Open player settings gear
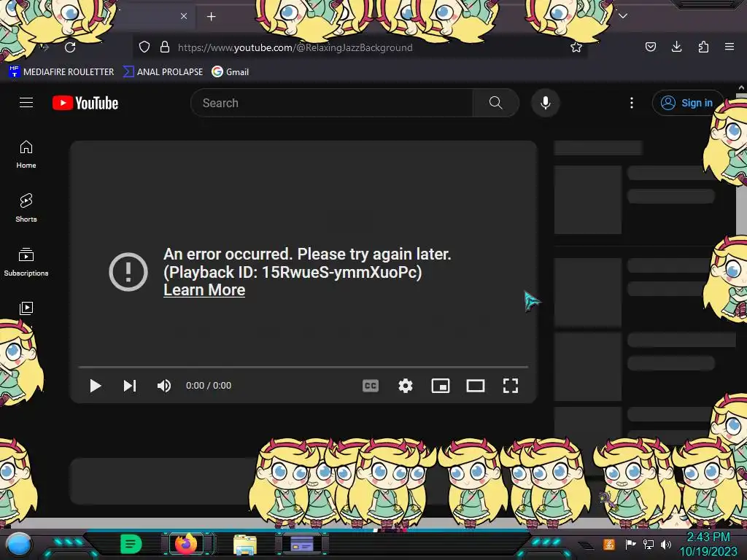This screenshot has height=560, width=747. [406, 386]
